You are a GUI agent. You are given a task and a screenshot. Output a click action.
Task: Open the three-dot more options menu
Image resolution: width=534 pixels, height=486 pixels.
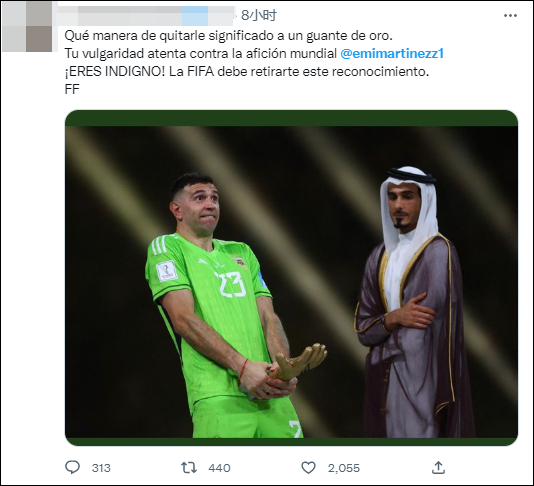point(510,16)
